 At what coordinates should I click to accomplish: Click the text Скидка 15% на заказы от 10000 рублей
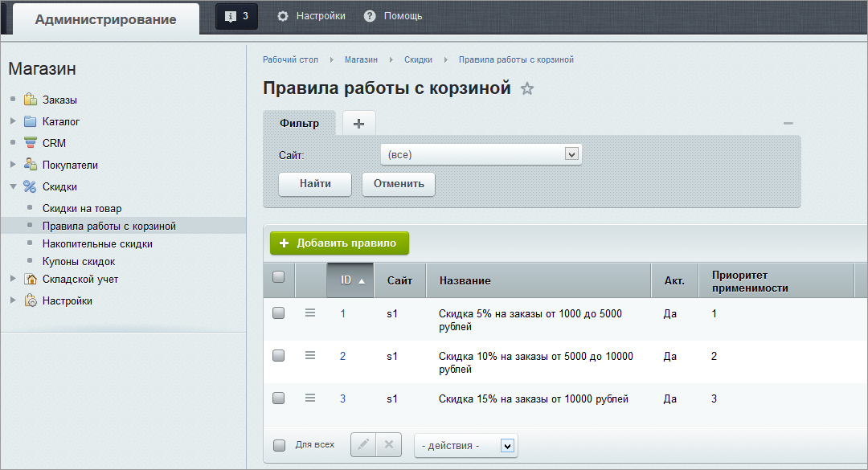click(533, 398)
